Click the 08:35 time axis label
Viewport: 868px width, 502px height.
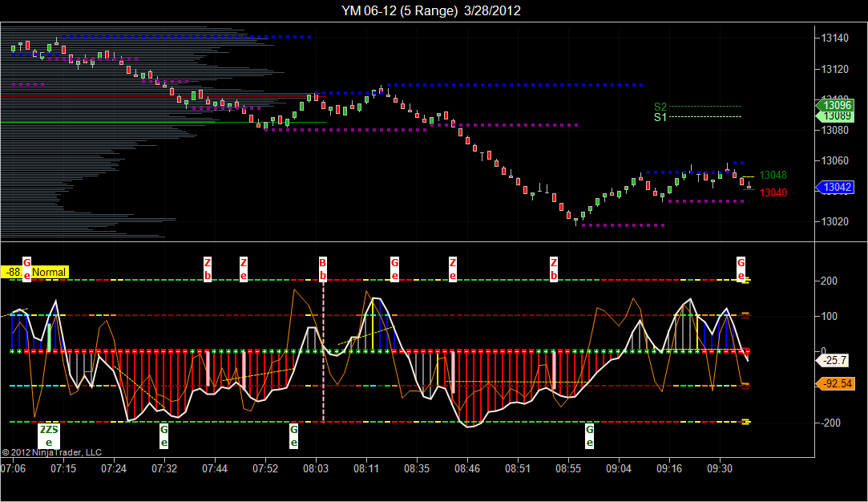point(417,469)
